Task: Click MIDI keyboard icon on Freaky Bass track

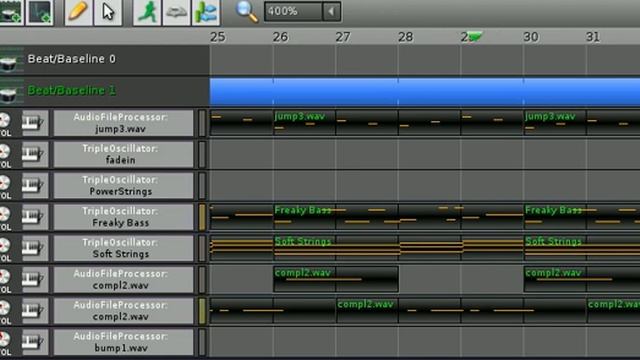Action: (34, 216)
